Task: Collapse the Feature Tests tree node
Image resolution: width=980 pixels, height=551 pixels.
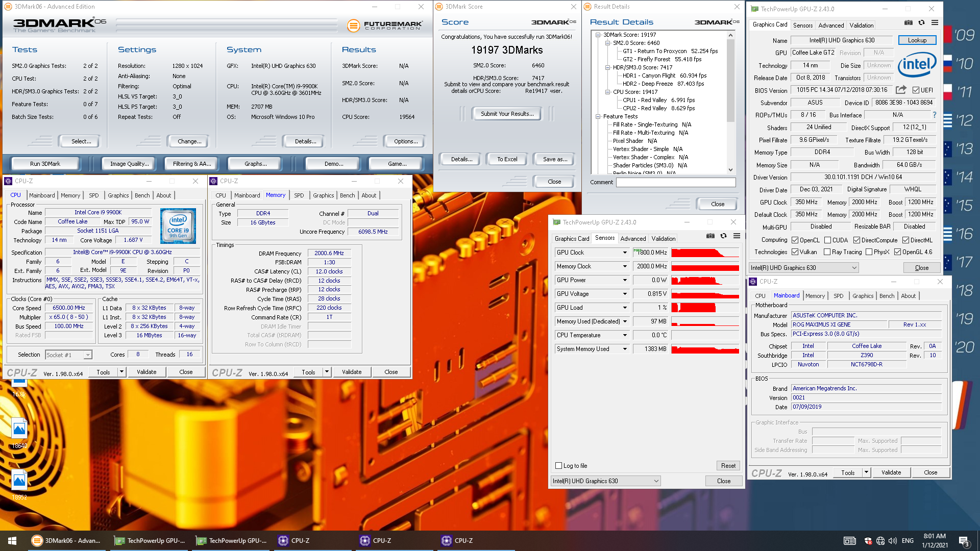Action: pyautogui.click(x=598, y=116)
